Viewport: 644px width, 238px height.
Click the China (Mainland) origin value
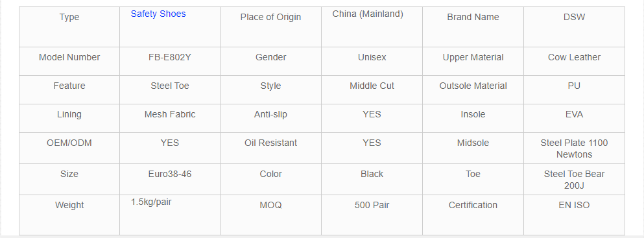[368, 14]
